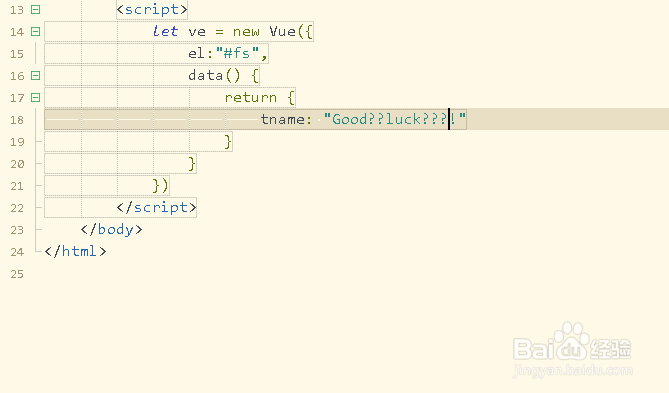Click inside the "Good??luck???!" string
Screen dimensions: 669x393
pos(395,119)
